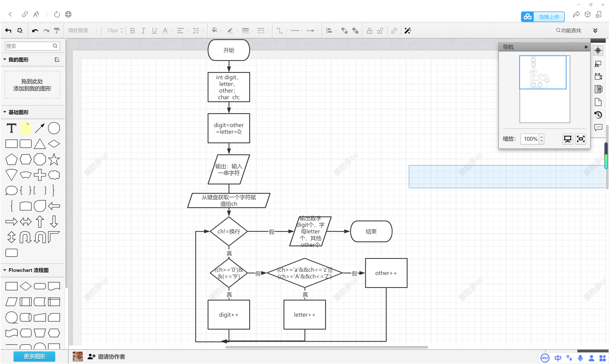The image size is (609, 364).
Task: Select the format painter tool
Action: click(x=57, y=31)
